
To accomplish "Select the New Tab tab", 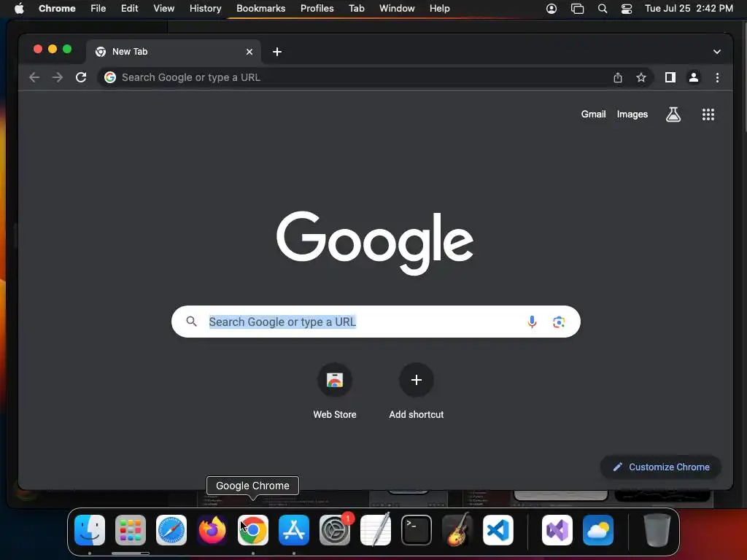I will (x=174, y=52).
